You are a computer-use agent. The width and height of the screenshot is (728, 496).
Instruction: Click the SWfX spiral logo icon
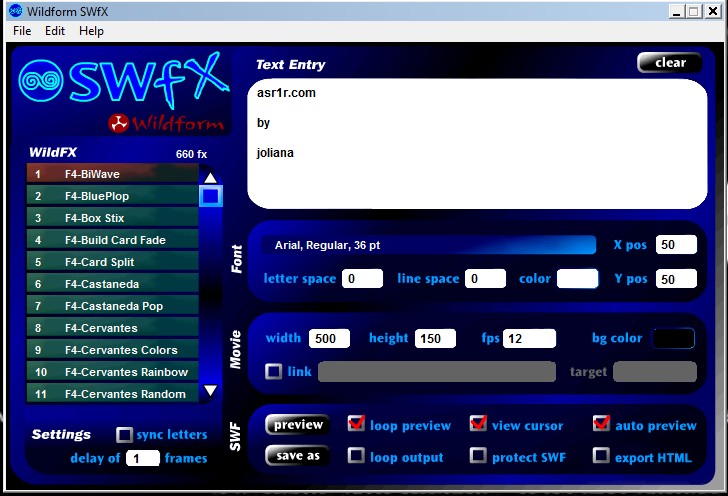pyautogui.click(x=41, y=81)
